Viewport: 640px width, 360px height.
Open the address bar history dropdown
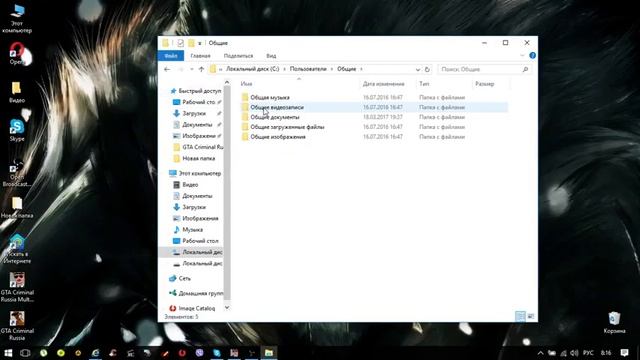(418, 69)
